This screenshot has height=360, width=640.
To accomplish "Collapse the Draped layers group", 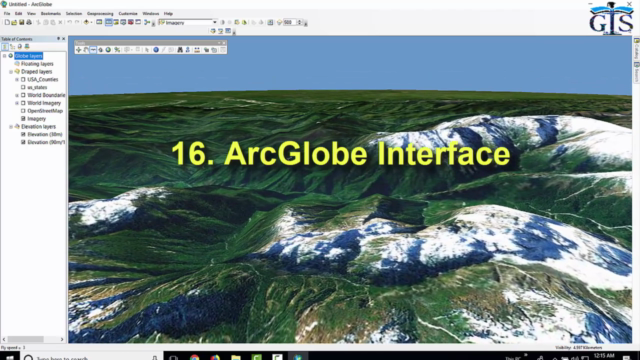I will [x=11, y=72].
